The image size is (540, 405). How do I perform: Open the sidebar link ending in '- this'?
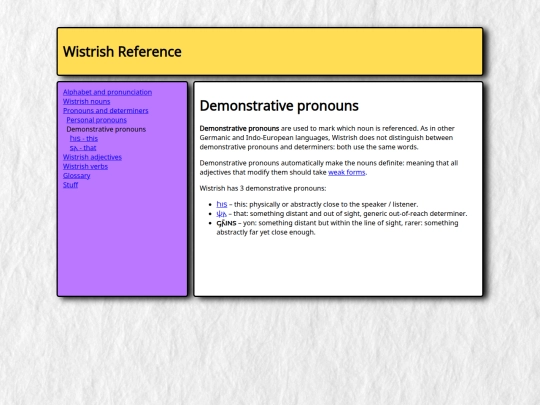click(x=84, y=138)
